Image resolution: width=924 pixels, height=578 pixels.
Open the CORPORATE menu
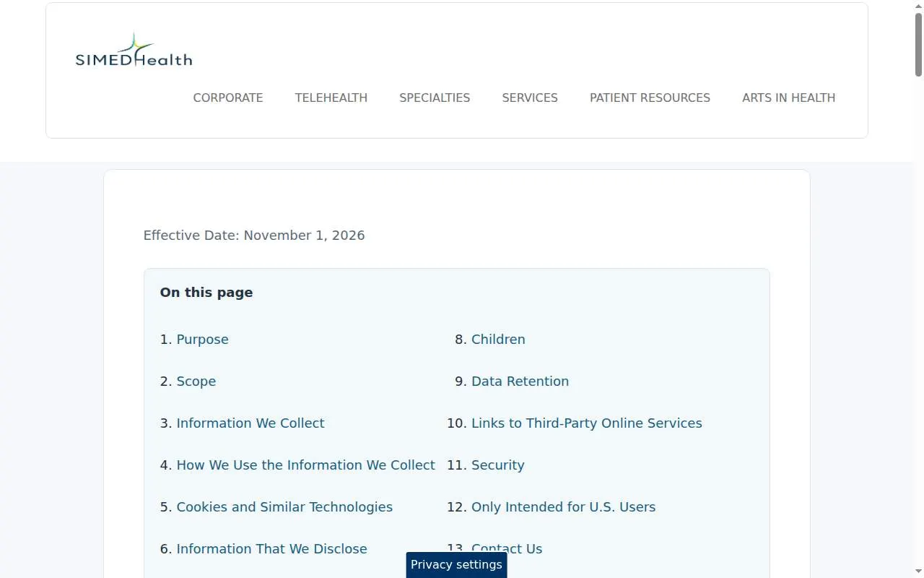pyautogui.click(x=228, y=98)
